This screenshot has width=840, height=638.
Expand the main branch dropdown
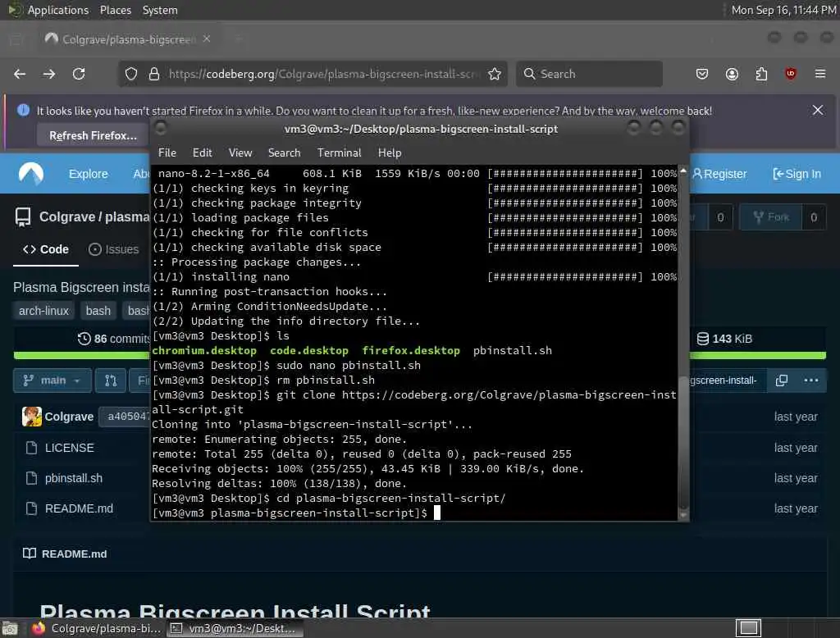[52, 381]
